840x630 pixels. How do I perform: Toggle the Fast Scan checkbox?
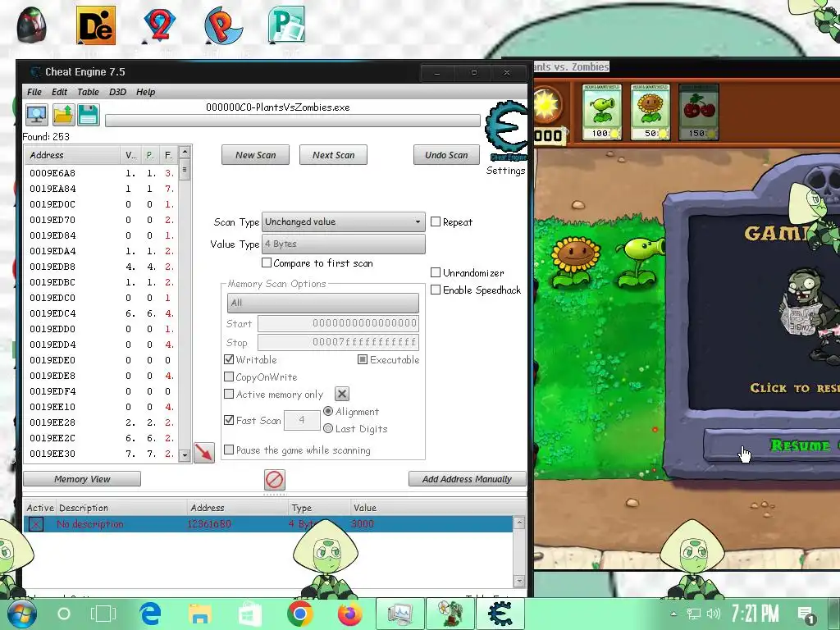pyautogui.click(x=229, y=420)
